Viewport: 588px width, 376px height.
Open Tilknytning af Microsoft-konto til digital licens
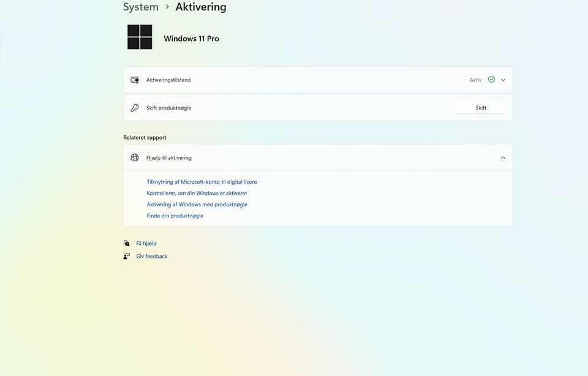tap(202, 182)
